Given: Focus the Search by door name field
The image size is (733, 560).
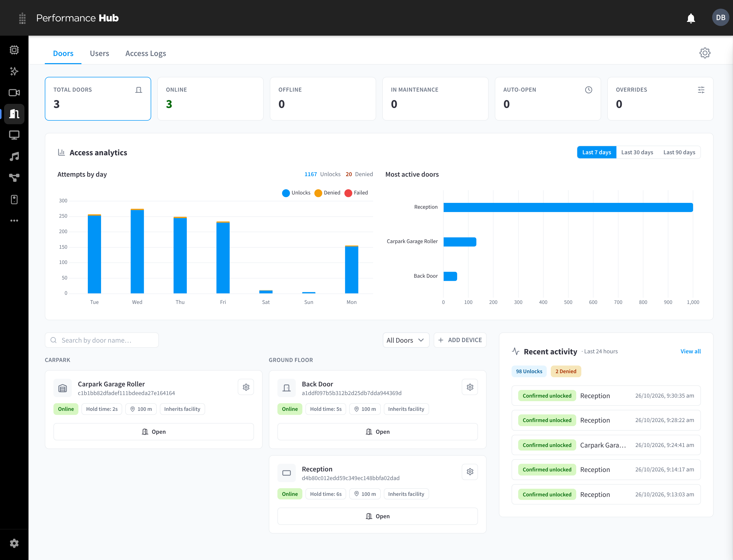Looking at the screenshot, I should click(x=102, y=340).
